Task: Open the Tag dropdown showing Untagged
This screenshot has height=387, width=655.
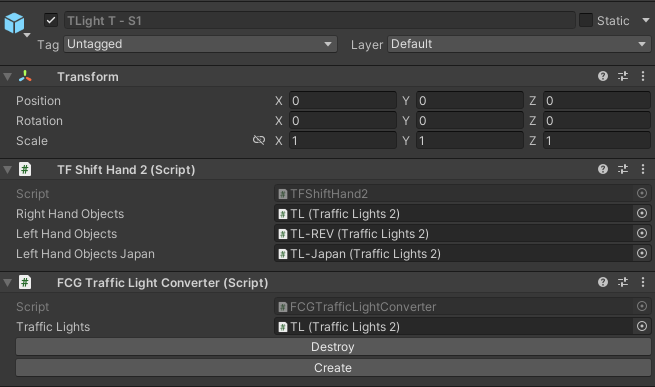Action: point(201,44)
